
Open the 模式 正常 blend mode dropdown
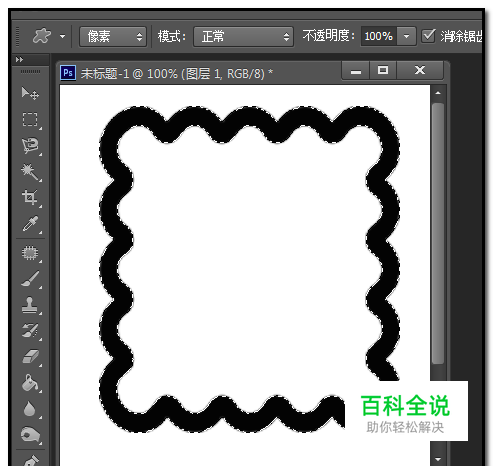tap(243, 36)
